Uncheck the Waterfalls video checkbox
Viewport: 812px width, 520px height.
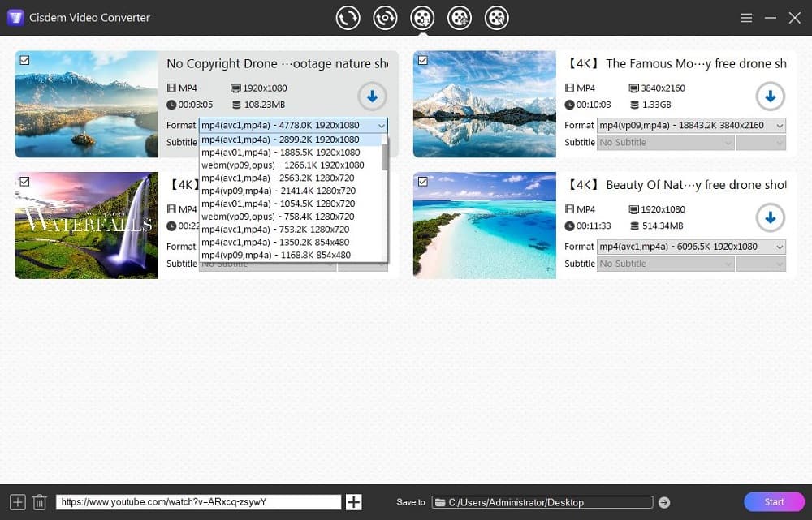click(24, 182)
